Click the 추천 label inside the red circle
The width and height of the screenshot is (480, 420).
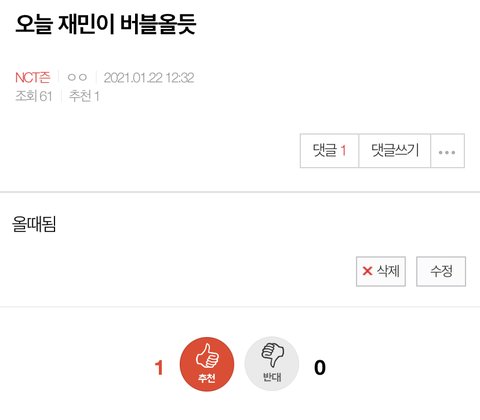(207, 378)
